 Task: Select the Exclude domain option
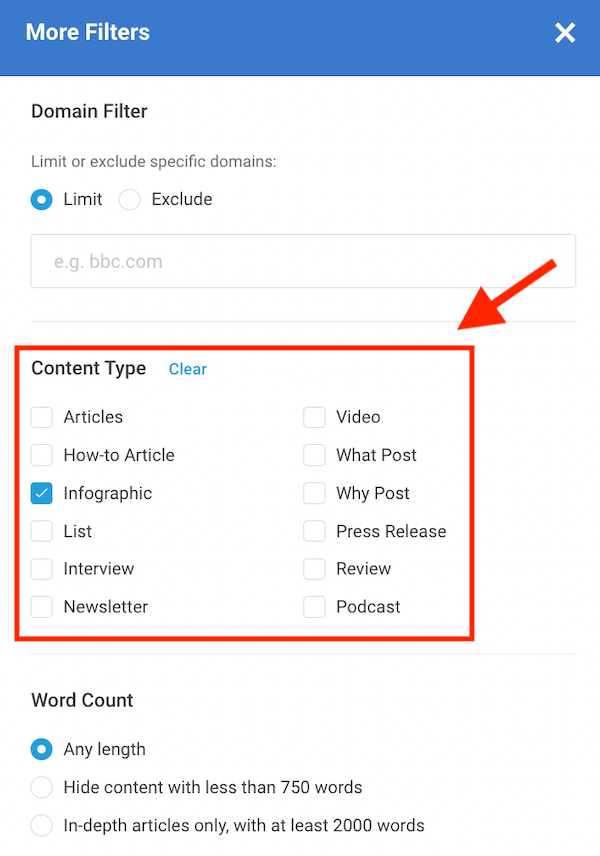click(x=130, y=199)
